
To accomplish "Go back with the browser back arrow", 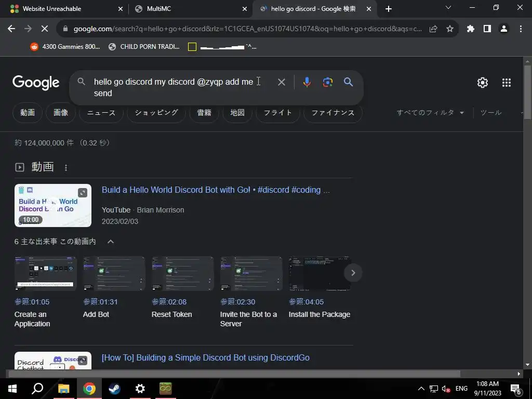I will (x=11, y=29).
